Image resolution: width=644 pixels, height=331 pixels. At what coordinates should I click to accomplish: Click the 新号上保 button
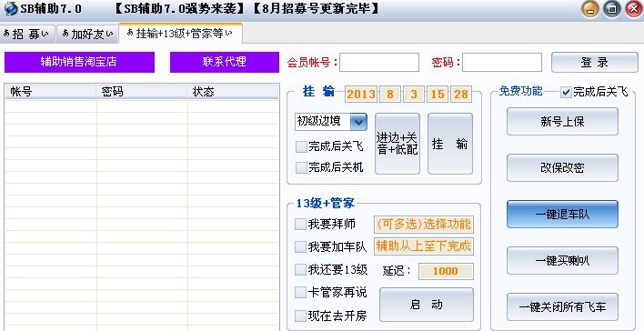[562, 122]
